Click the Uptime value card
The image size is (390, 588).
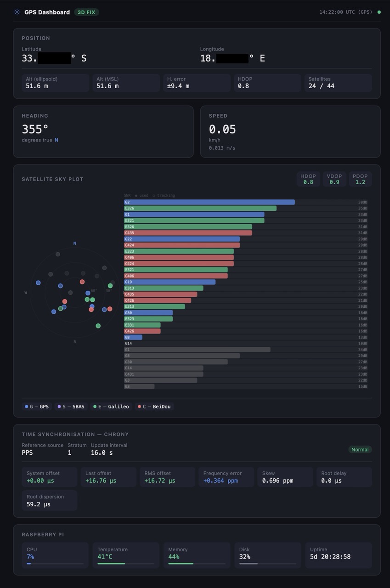(339, 555)
